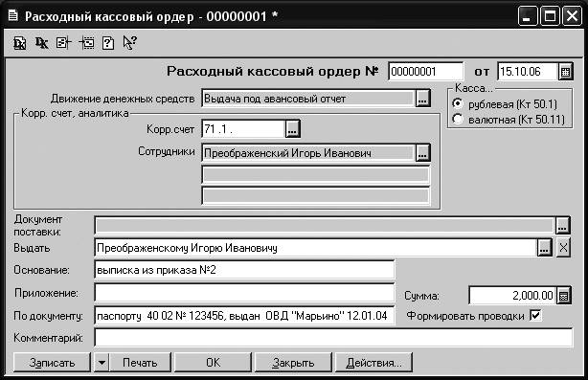The image size is (588, 380).
Task: Select the рублевая (Кт 50.1) radio button
Action: pyautogui.click(x=458, y=103)
